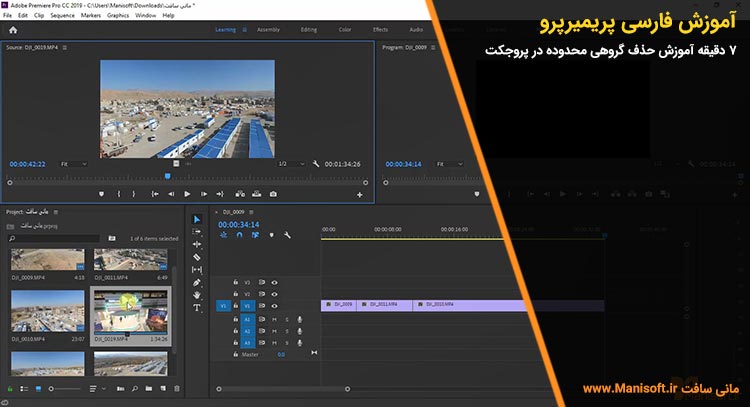Select the Razor tool

coord(197,257)
